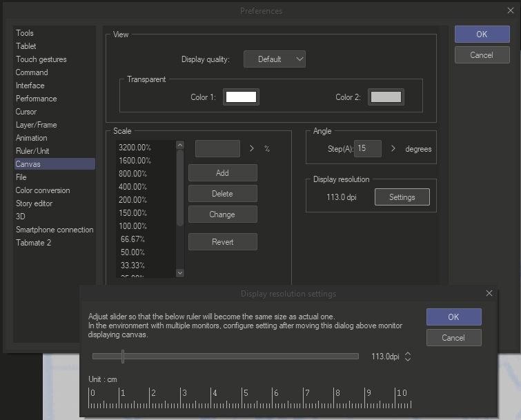The height and width of the screenshot is (420, 521).
Task: Pick transparent Color 1 white swatch
Action: pos(241,97)
